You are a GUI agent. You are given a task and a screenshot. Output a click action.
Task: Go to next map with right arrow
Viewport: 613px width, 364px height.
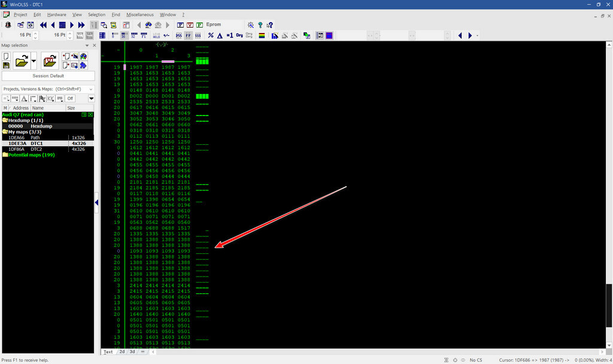72,25
